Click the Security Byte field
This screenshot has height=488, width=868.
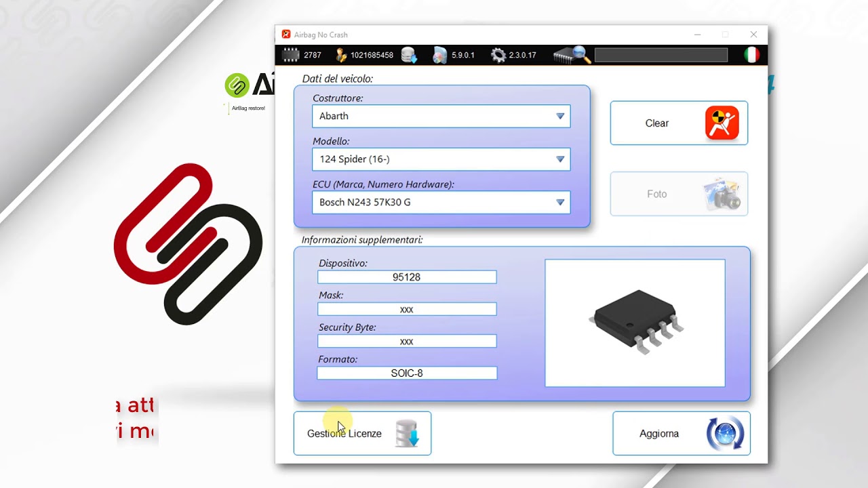click(x=407, y=341)
